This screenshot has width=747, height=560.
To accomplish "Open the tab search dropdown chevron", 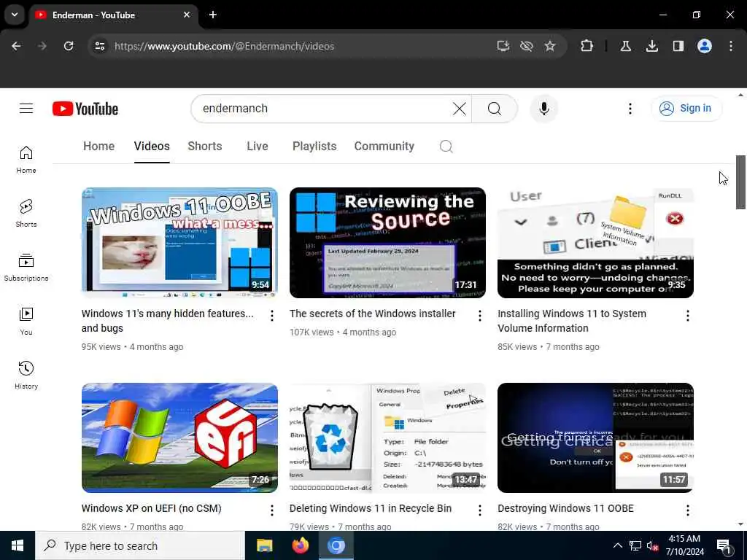I will [x=15, y=15].
